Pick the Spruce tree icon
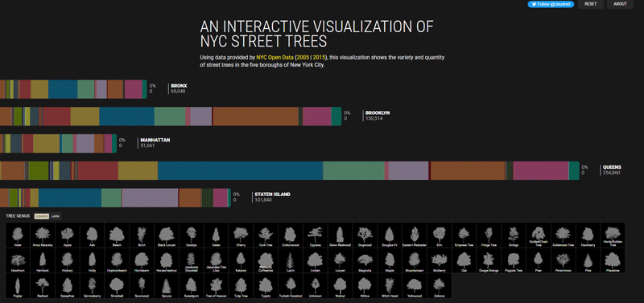The width and height of the screenshot is (644, 303). (x=167, y=286)
